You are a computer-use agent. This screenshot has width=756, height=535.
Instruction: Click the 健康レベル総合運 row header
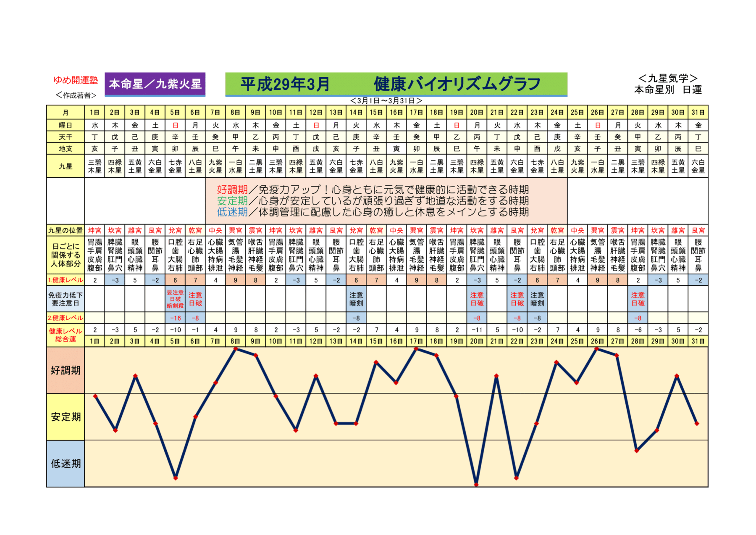pos(66,335)
